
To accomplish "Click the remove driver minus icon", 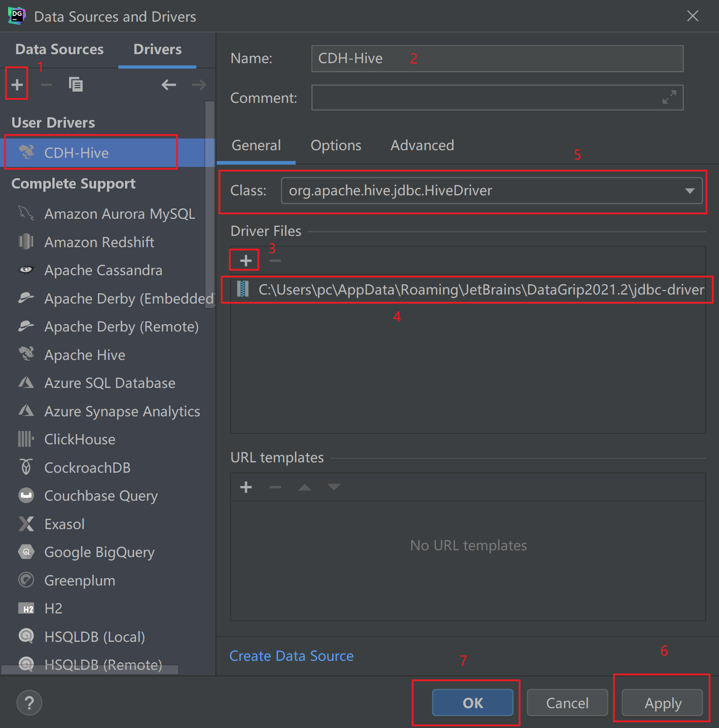I will point(46,84).
